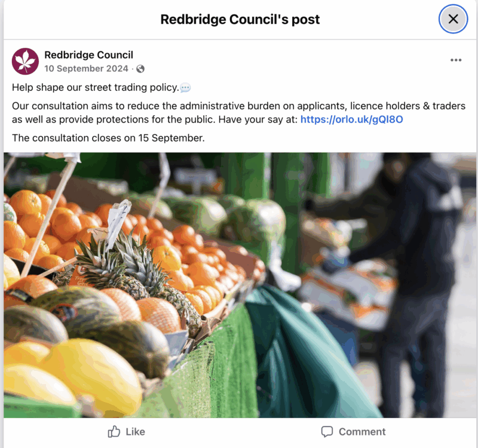This screenshot has width=478, height=448.
Task: Click the "Redbridge Council's post" dialog title
Action: tap(240, 20)
